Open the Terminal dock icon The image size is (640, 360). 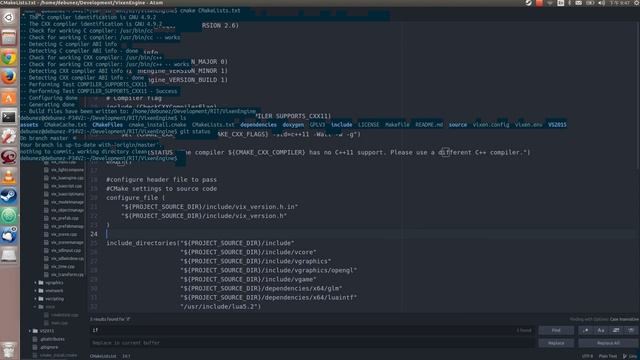[9, 117]
